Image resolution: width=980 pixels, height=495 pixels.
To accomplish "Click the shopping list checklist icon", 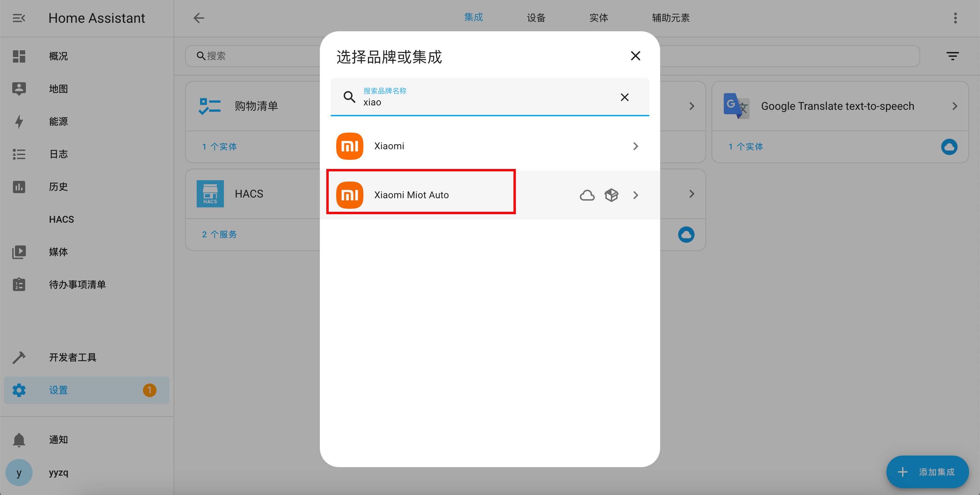I will pyautogui.click(x=210, y=106).
